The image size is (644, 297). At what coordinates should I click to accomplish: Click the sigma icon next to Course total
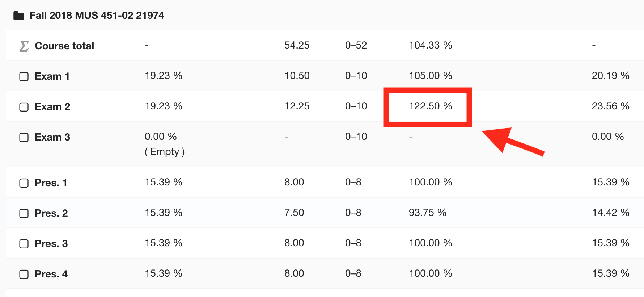tap(24, 46)
